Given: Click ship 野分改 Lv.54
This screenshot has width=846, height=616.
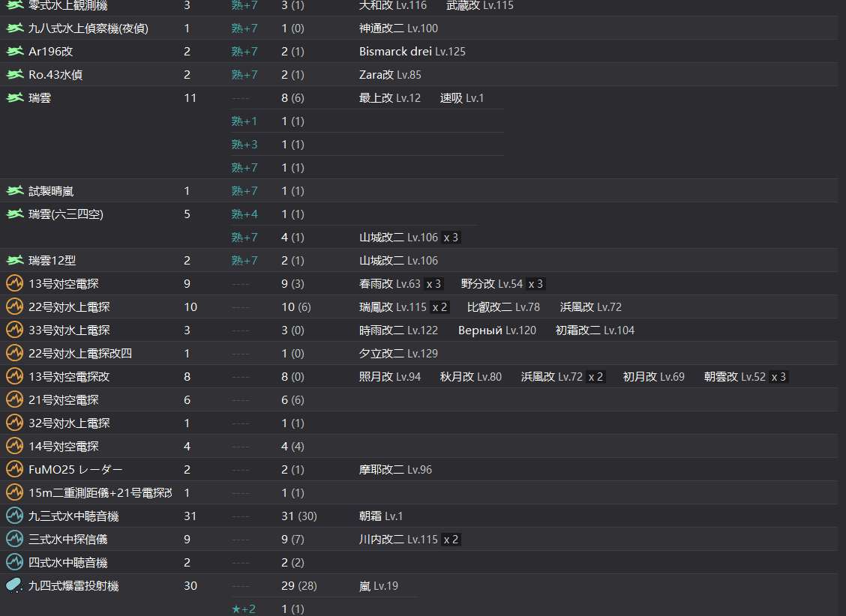Looking at the screenshot, I should 492,283.
